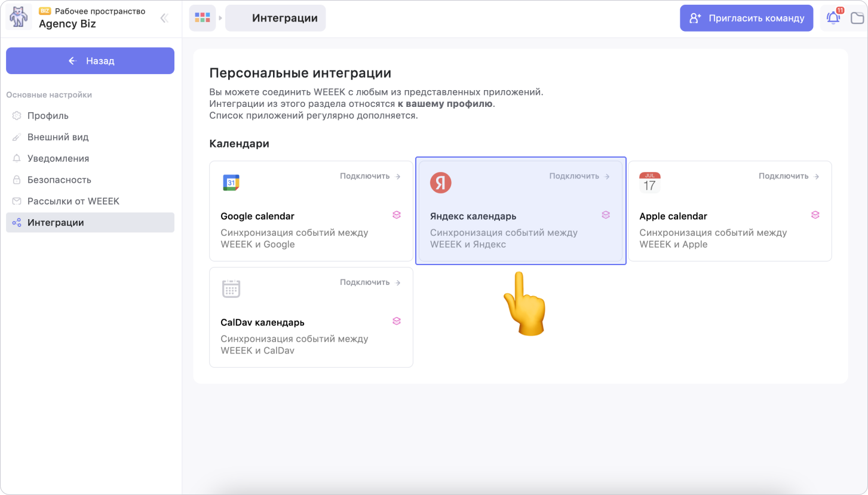Open the colorful apps grid icon
The image size is (868, 495).
tap(203, 18)
